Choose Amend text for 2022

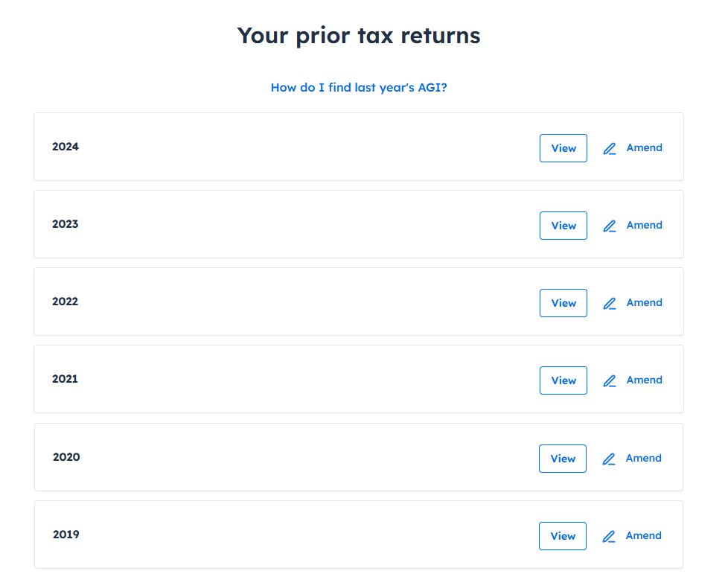644,303
